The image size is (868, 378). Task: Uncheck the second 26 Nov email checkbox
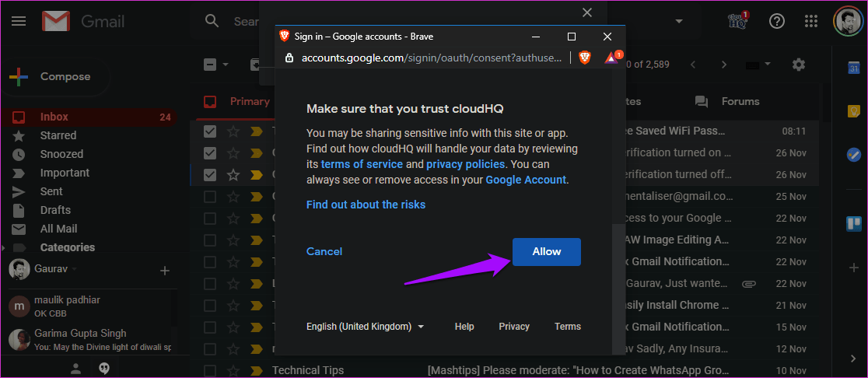pos(210,175)
